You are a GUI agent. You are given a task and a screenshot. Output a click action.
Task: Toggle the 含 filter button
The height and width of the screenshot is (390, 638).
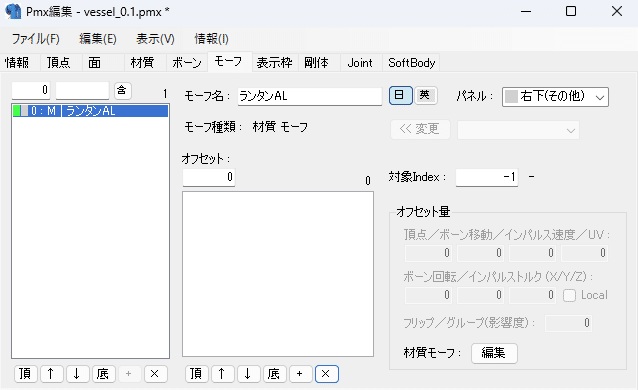click(122, 90)
